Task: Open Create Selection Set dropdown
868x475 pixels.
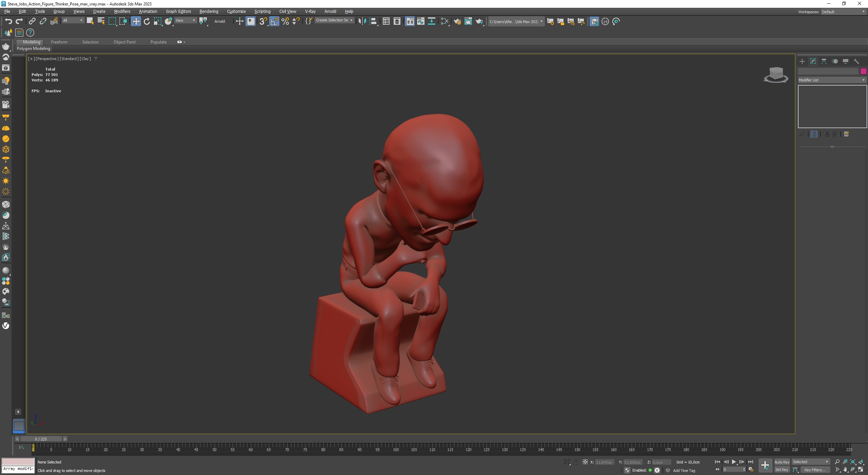Action: (x=334, y=20)
